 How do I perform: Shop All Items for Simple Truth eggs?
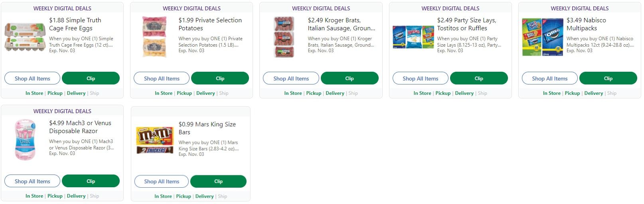click(32, 78)
